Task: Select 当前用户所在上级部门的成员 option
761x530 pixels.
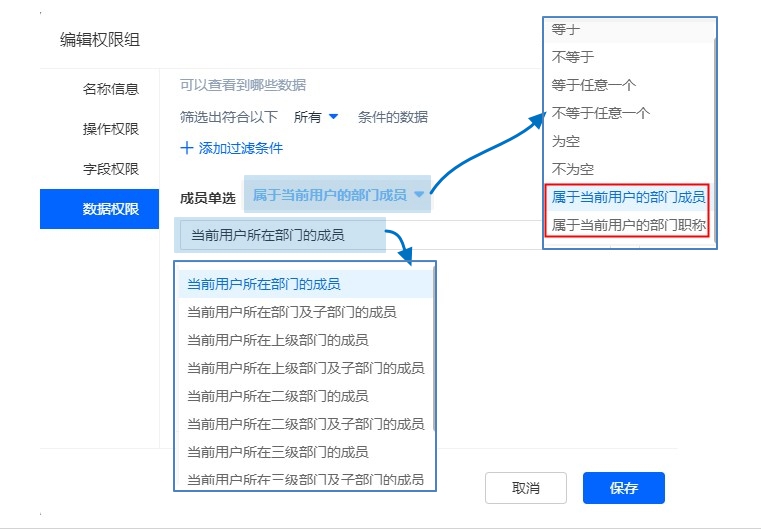Action: pos(278,340)
